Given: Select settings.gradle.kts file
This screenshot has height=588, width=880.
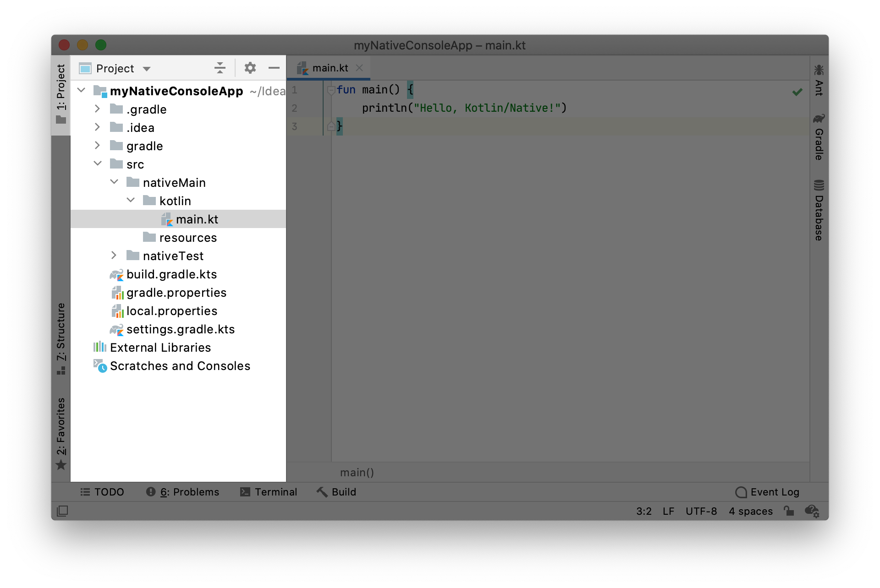Looking at the screenshot, I should coord(178,329).
